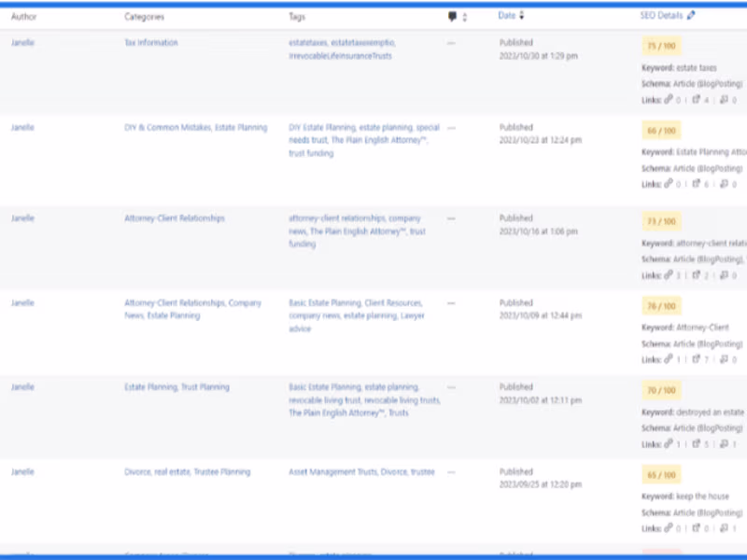The width and height of the screenshot is (747, 560).
Task: Open the IrrevocableLifeInsuranceTrusts tag link
Action: coord(340,56)
